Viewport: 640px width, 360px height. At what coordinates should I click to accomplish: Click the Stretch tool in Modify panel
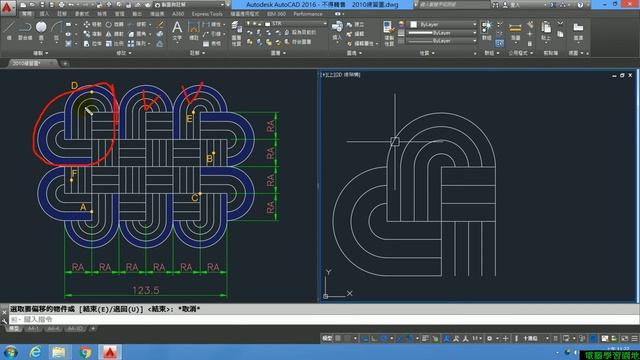(x=93, y=43)
